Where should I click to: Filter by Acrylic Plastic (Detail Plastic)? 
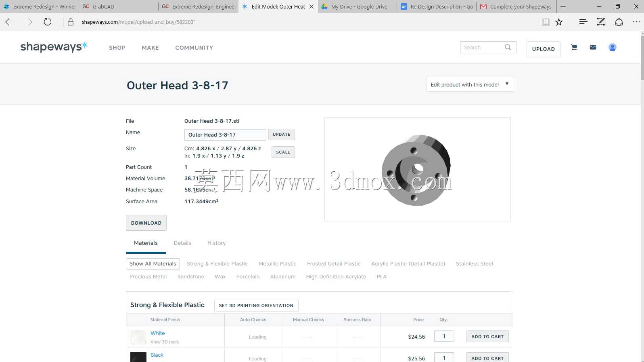tap(408, 263)
